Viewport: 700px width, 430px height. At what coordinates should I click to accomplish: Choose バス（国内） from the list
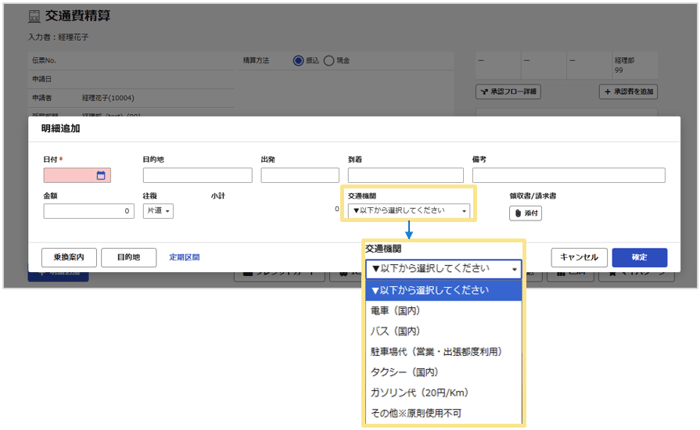tap(443, 331)
